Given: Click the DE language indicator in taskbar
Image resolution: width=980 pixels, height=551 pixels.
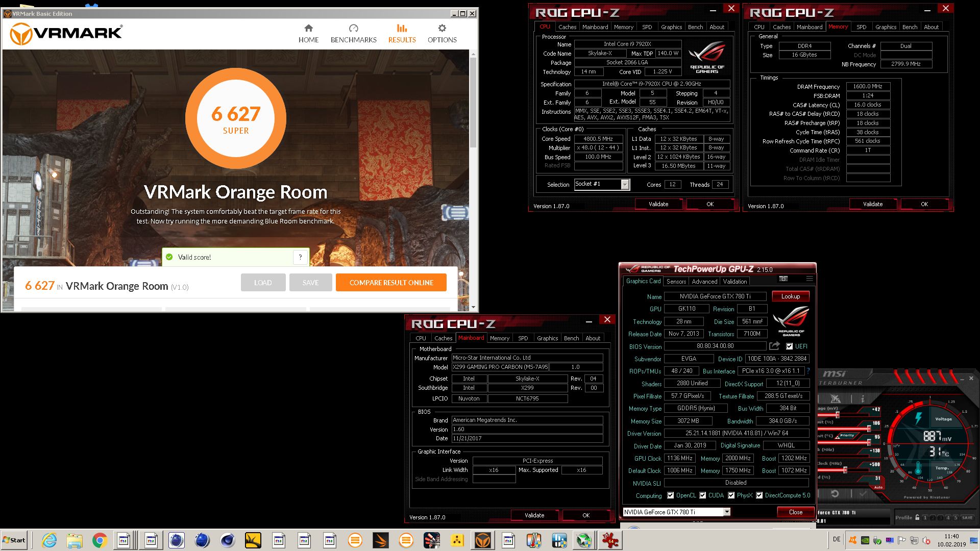Looking at the screenshot, I should coord(836,539).
